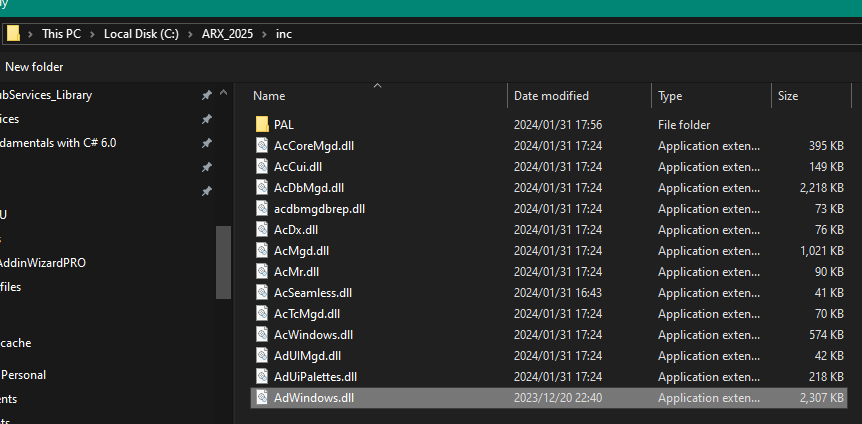Go to the ARX_2025 folder breadcrumb
Image resolution: width=862 pixels, height=424 pixels.
(228, 34)
